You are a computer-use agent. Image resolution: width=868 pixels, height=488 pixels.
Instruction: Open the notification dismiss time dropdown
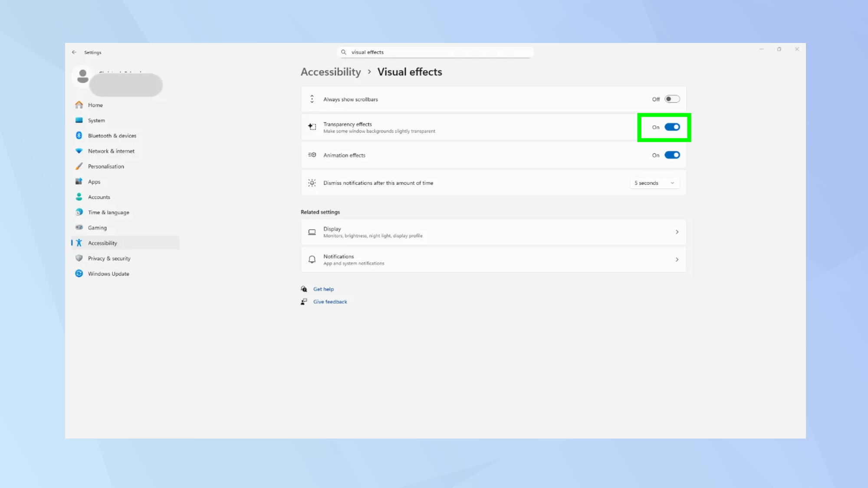pos(654,183)
